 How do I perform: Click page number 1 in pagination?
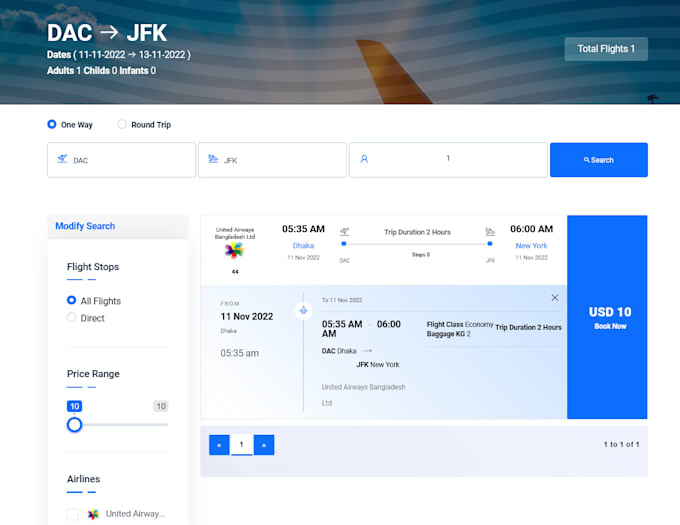coord(242,445)
